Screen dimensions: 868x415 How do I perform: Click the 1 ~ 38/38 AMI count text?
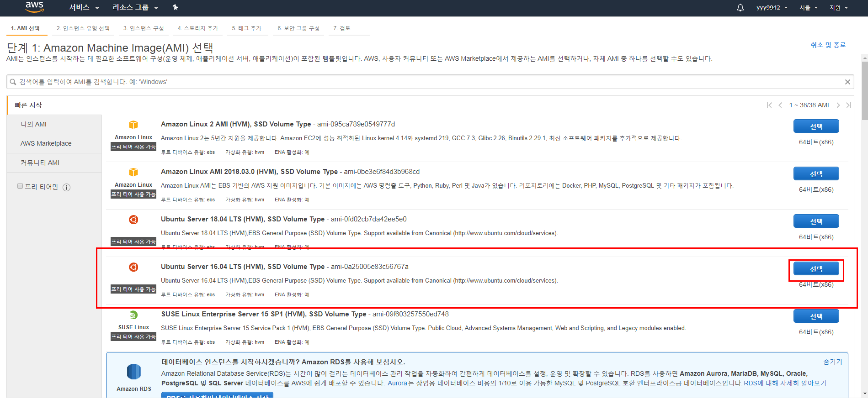(809, 105)
